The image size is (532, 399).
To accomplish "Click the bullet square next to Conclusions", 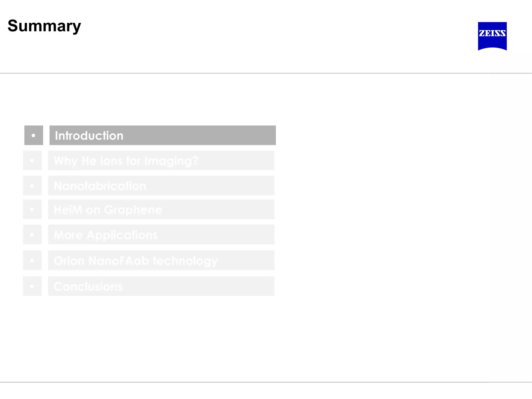I will point(32,286).
